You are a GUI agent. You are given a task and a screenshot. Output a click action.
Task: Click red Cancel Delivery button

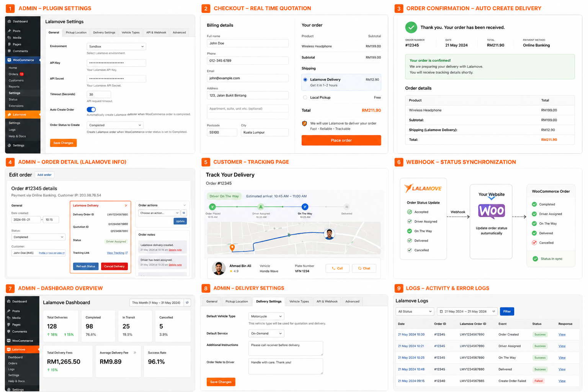tap(114, 266)
